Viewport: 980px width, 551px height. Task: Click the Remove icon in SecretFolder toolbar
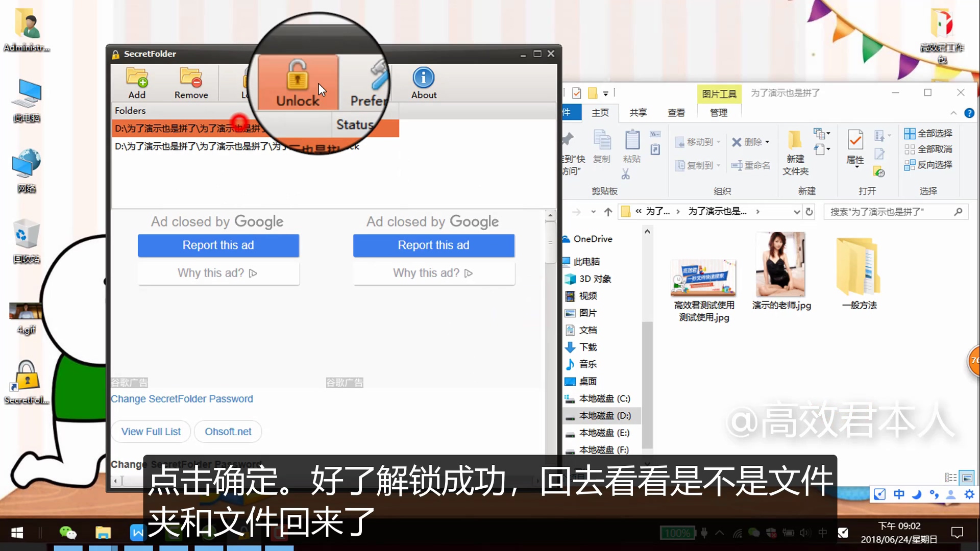click(191, 83)
